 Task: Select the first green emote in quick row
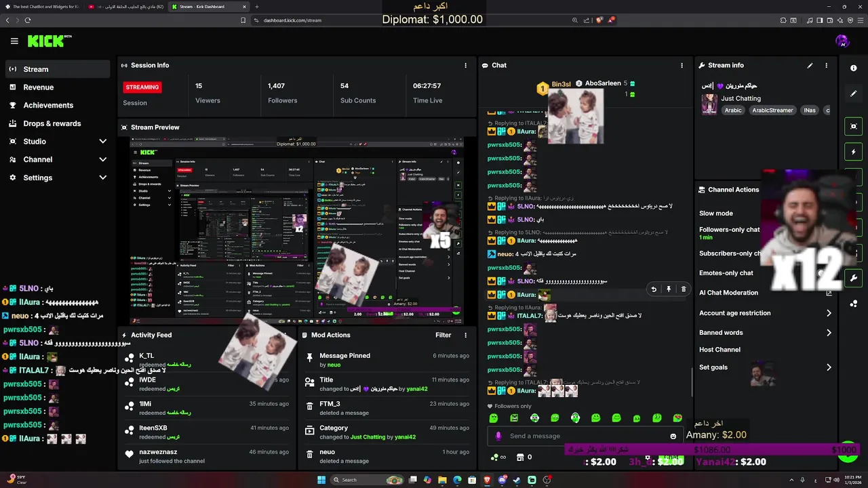(494, 419)
